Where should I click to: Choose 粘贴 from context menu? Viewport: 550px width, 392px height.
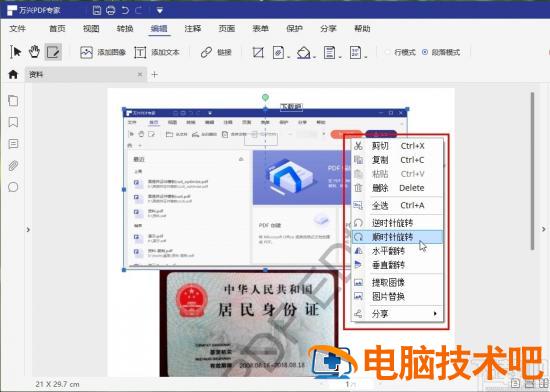point(397,174)
